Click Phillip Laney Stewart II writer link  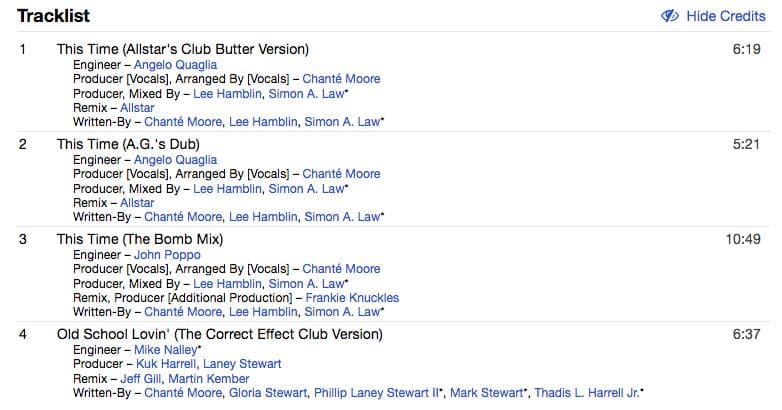click(x=377, y=393)
